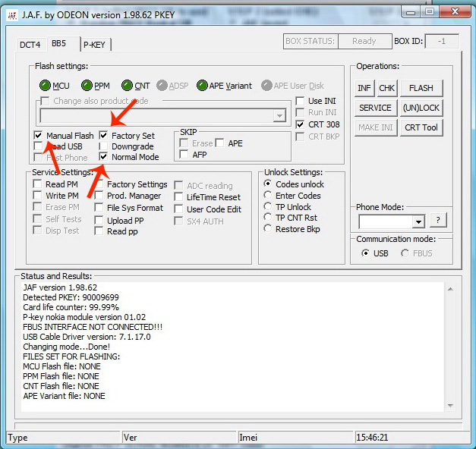This screenshot has height=449, width=476.
Task: Check the User Code Edit option
Action: pos(178,209)
